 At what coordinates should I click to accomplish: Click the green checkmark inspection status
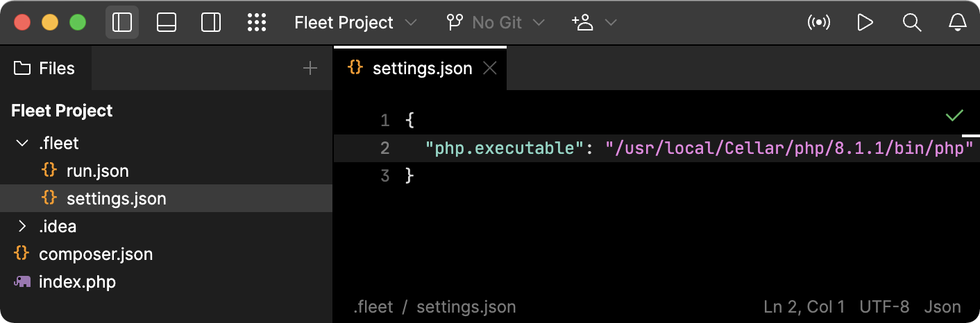[x=954, y=116]
